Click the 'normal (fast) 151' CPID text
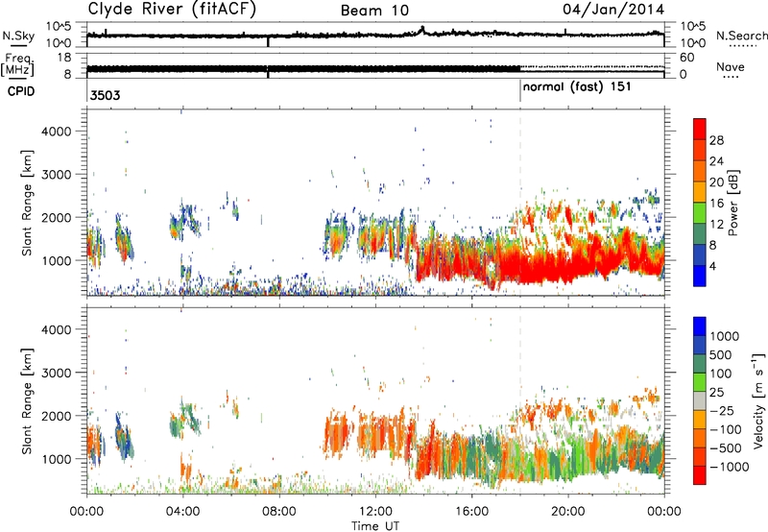The width and height of the screenshot is (768, 532). click(x=577, y=87)
